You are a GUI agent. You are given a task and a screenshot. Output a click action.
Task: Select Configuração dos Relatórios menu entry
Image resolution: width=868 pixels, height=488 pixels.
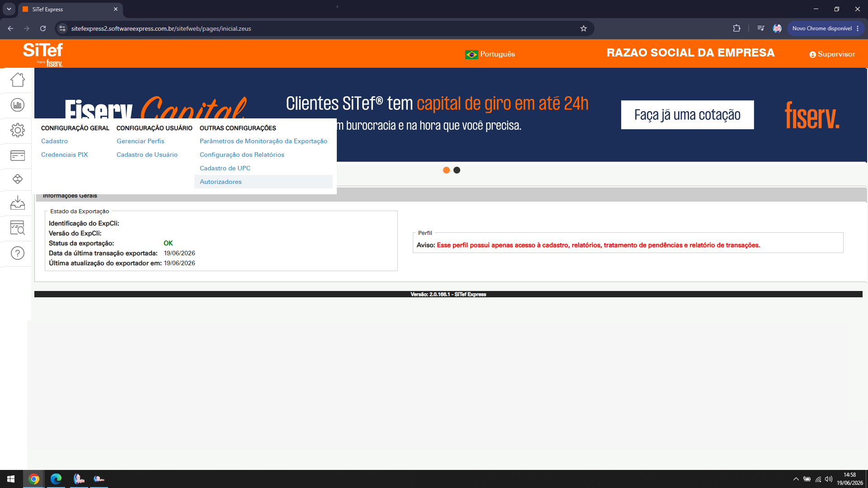tap(242, 155)
